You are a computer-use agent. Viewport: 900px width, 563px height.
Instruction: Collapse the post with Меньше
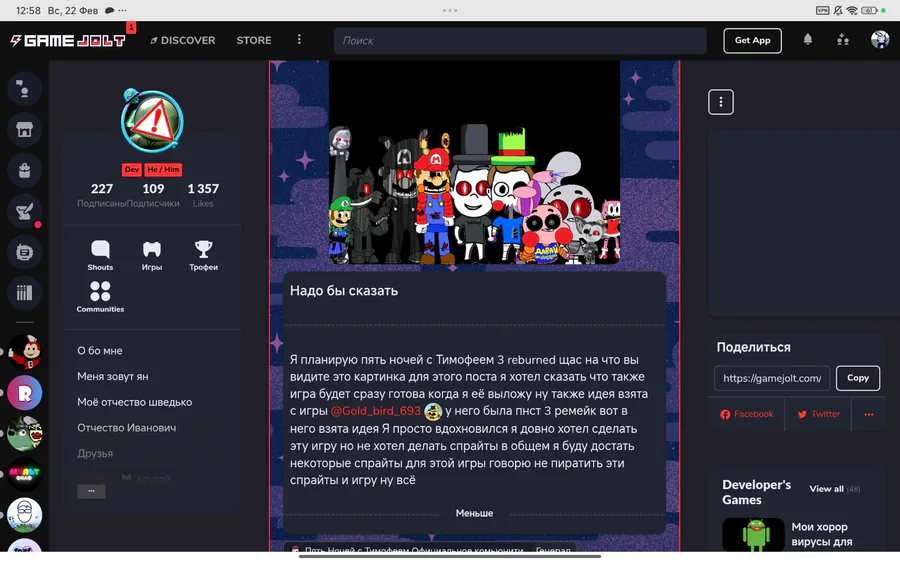coord(474,513)
